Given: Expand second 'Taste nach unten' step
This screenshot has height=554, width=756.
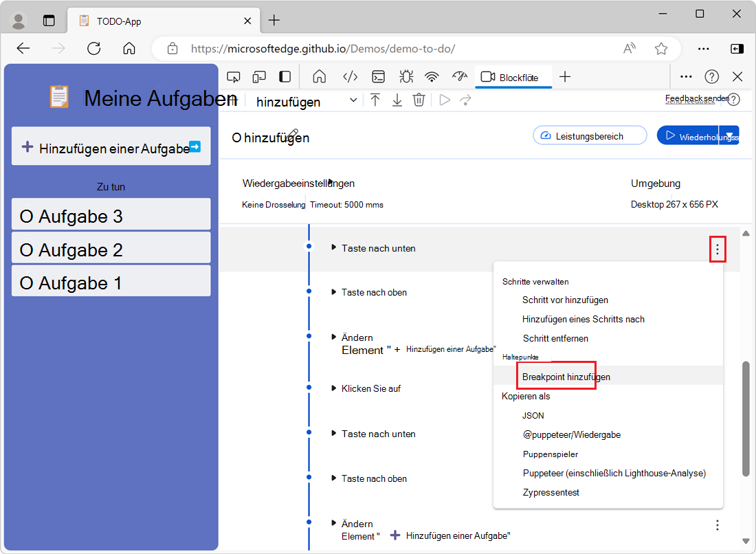Looking at the screenshot, I should click(333, 433).
